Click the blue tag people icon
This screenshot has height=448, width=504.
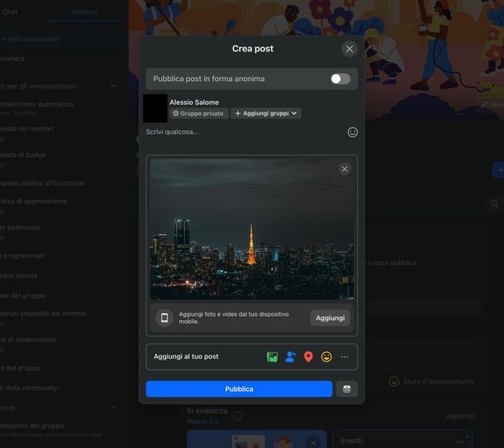(290, 356)
